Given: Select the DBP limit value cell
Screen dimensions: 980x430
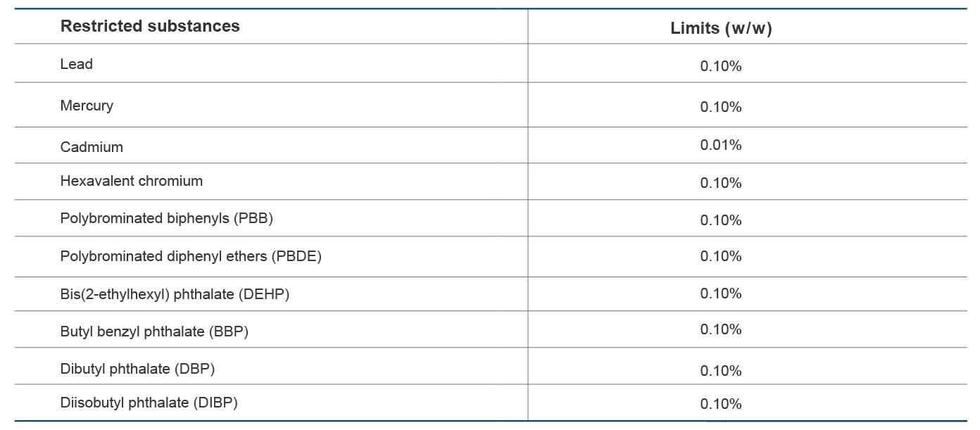Looking at the screenshot, I should (721, 371).
